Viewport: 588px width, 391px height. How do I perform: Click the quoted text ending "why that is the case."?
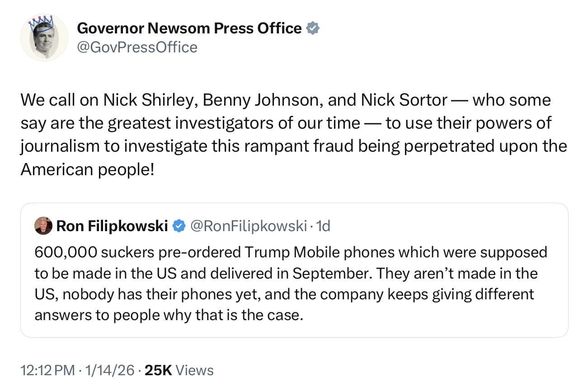coord(168,314)
